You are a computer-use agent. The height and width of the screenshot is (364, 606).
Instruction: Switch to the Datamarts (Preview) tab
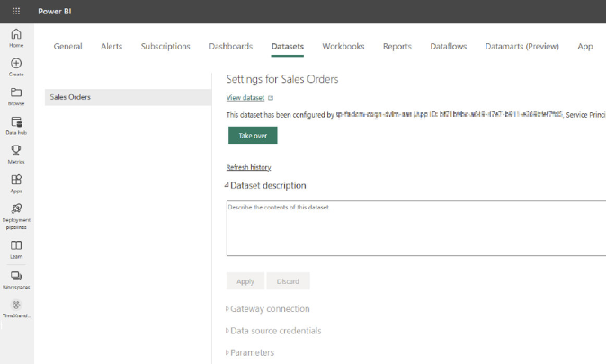521,46
